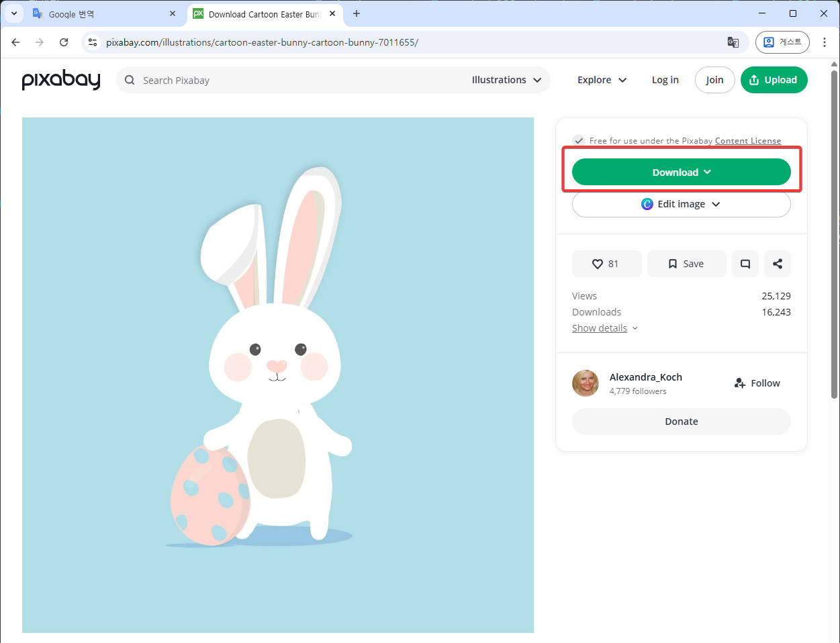Expand the Download dropdown
Image resolution: width=840 pixels, height=643 pixels.
click(x=681, y=172)
